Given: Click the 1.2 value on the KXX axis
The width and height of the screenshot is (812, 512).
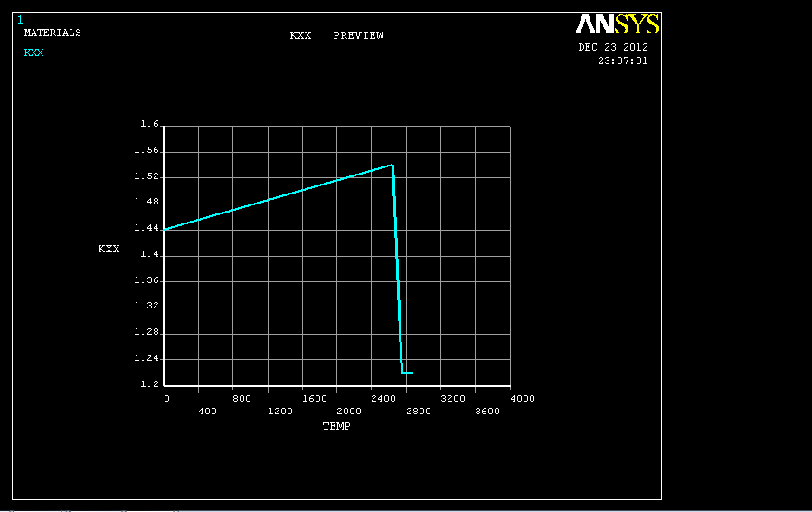Looking at the screenshot, I should (x=150, y=384).
